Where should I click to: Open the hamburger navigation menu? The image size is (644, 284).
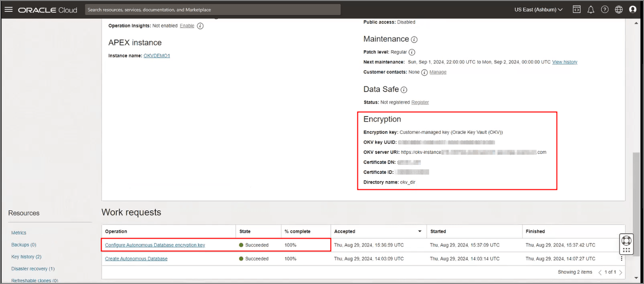[x=8, y=10]
